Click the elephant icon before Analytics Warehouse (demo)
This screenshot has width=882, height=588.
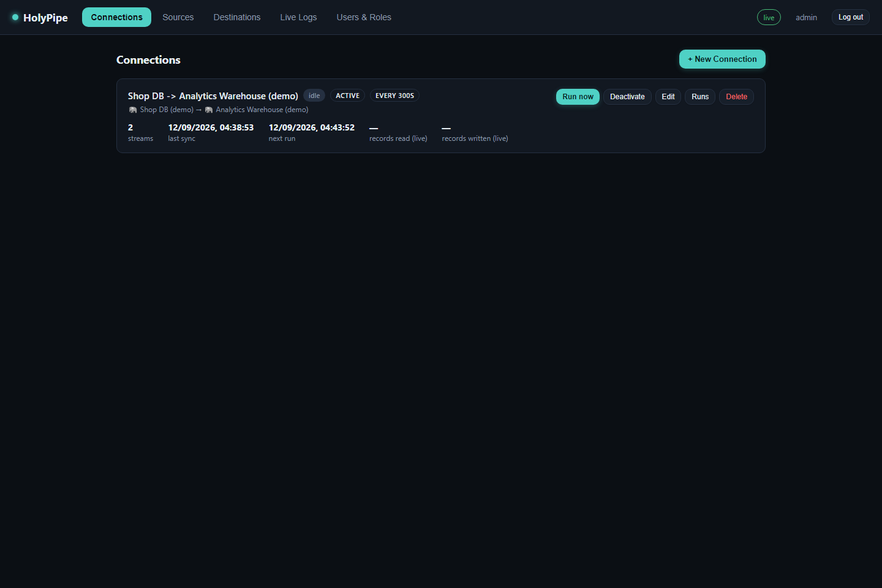(209, 110)
